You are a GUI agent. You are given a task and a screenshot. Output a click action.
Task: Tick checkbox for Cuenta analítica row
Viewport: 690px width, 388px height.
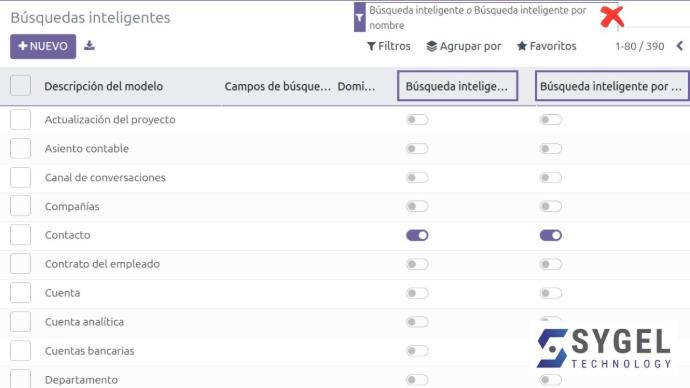coord(20,322)
